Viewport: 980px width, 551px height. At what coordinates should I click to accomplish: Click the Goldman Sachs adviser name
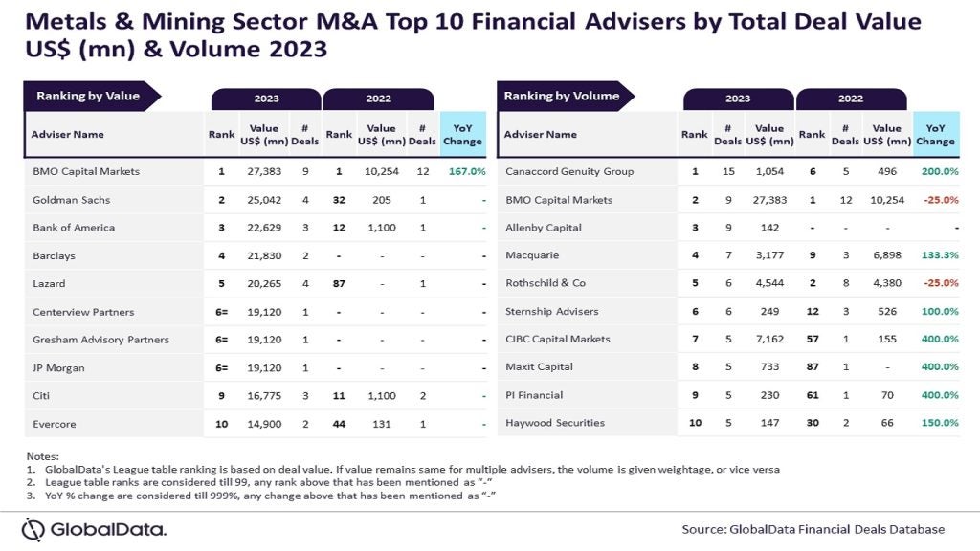coord(71,200)
